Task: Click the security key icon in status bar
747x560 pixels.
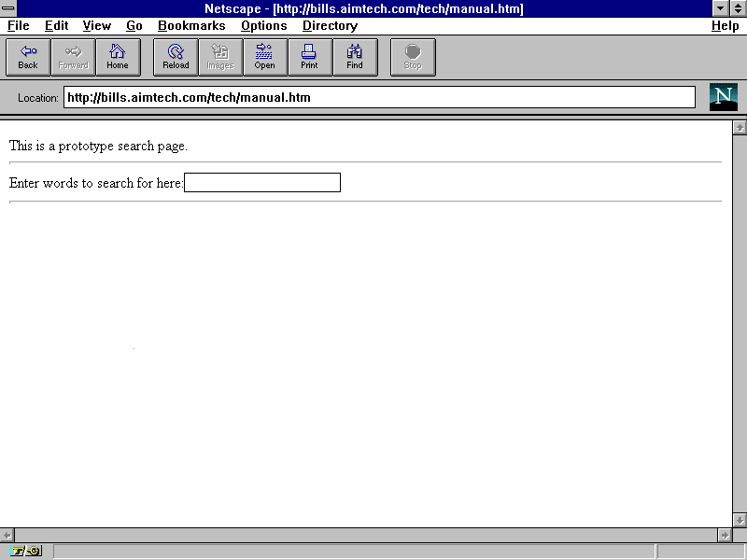Action: coord(26,552)
